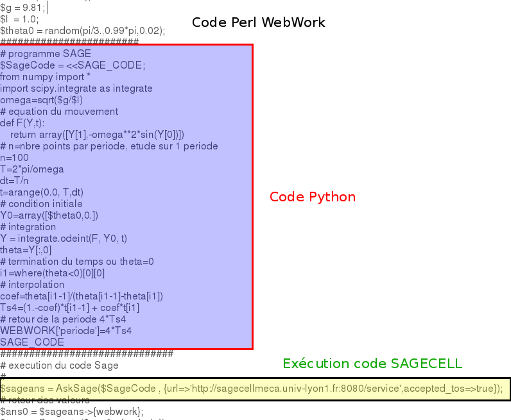Click the "$theta0 = random" line

pyautogui.click(x=82, y=31)
